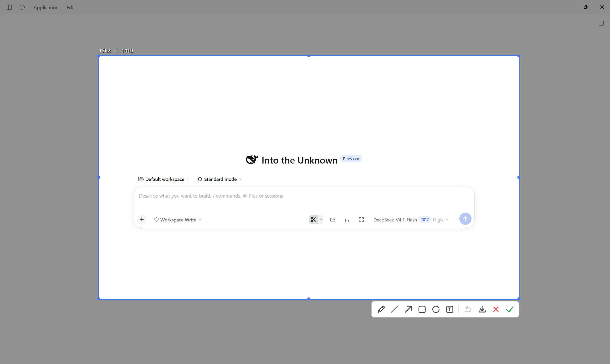Image resolution: width=610 pixels, height=364 pixels.
Task: Click the bottom-center selection edge handle
Action: [309, 299]
